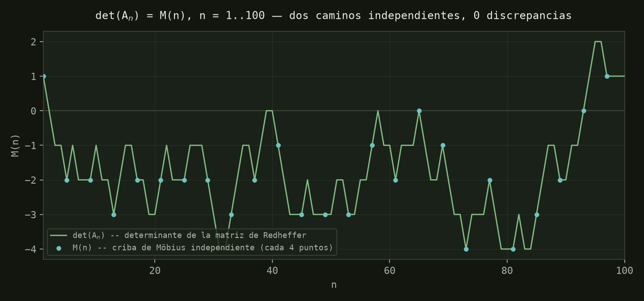
Task: Click the y-axis tick label "0"
Action: click(34, 111)
